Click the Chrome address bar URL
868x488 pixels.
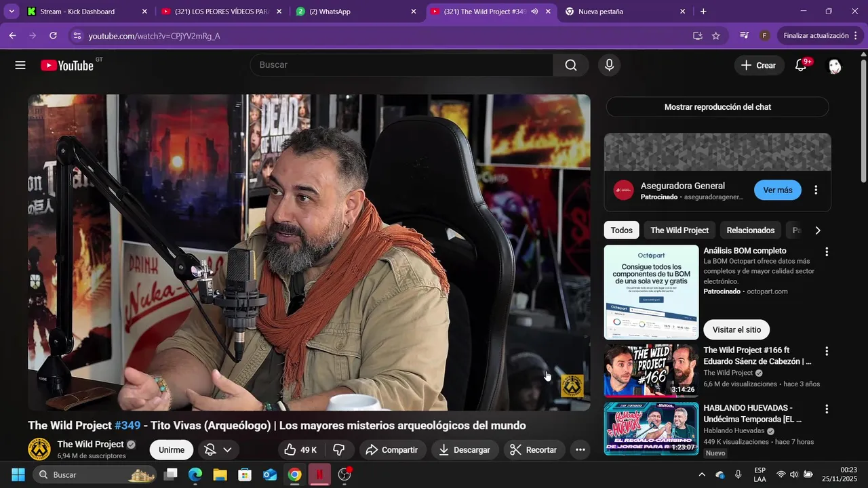point(154,35)
